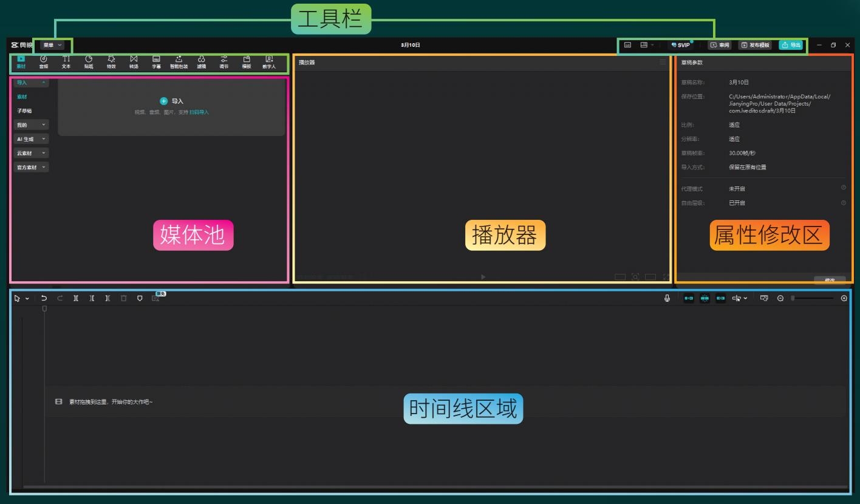Open the 音频 (Audio) panel
This screenshot has width=860, height=504.
pos(44,61)
